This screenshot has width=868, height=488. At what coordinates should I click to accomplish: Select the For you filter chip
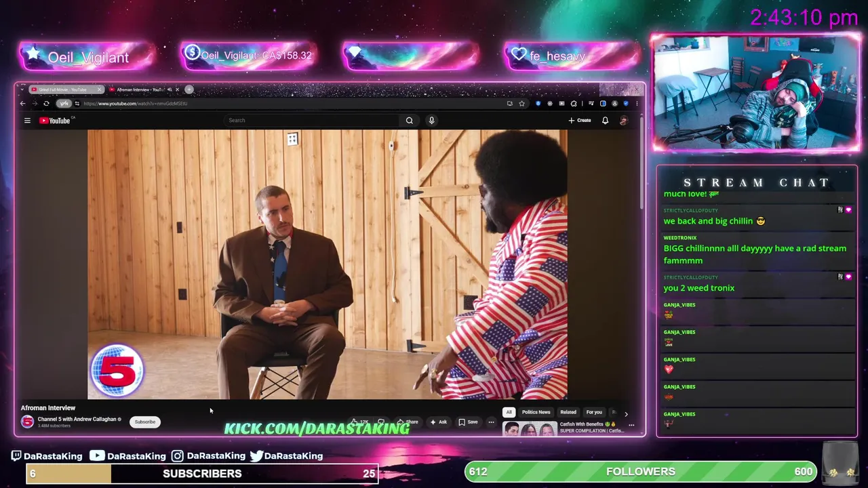pos(594,412)
